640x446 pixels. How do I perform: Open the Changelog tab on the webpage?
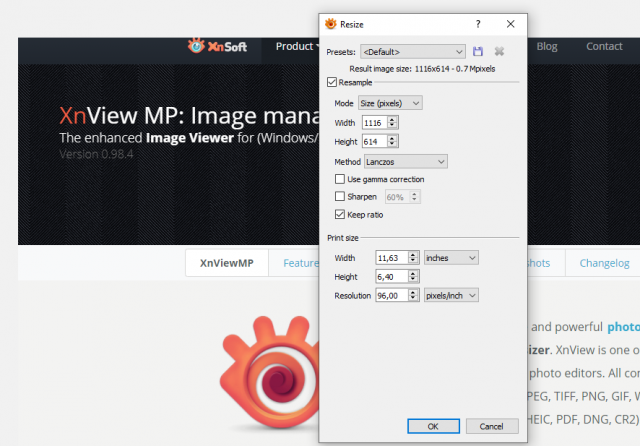(x=604, y=263)
